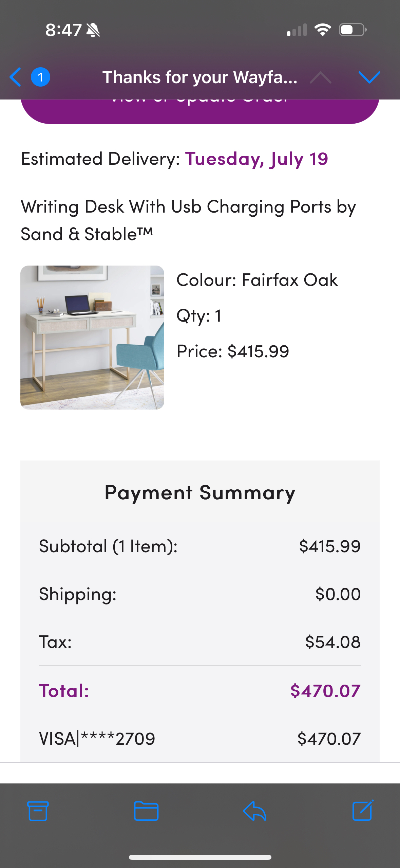Tap the silent mode bell icon
The height and width of the screenshot is (868, 400).
coord(93,30)
